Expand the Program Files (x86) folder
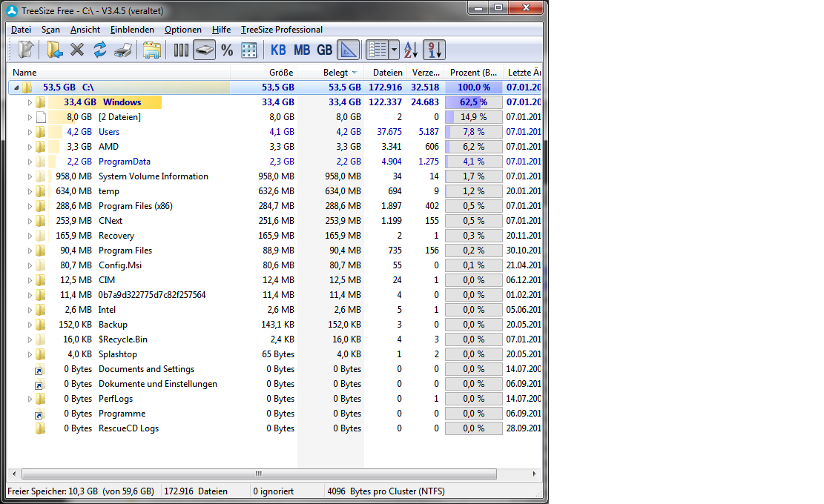 pyautogui.click(x=30, y=206)
